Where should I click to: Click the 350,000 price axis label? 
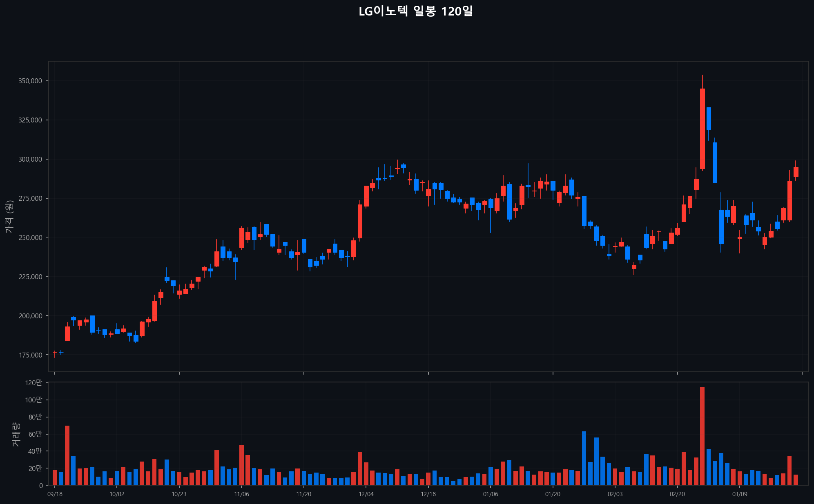30,81
